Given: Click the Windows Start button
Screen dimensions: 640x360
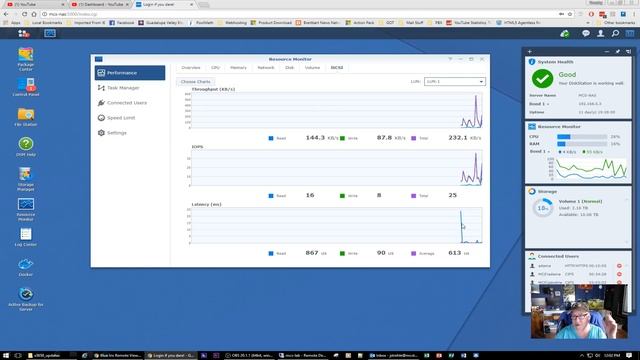Looking at the screenshot, I should [6, 356].
